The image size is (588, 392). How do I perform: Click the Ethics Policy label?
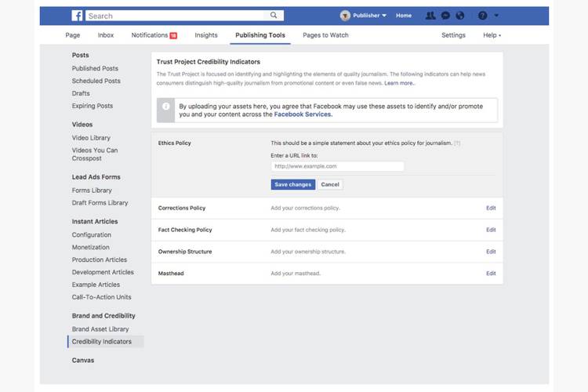click(x=174, y=143)
